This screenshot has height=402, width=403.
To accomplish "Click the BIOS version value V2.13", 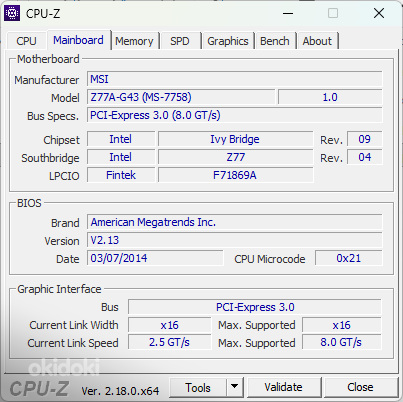I will pos(235,240).
